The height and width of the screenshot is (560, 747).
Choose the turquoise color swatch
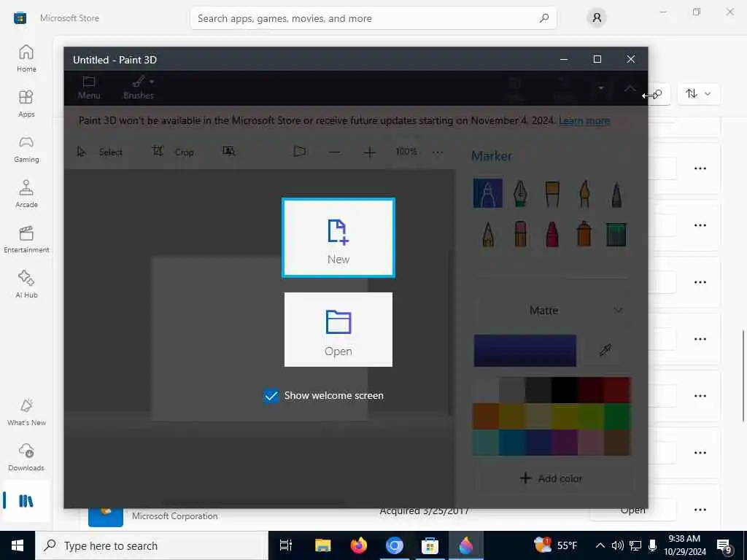[x=486, y=443]
